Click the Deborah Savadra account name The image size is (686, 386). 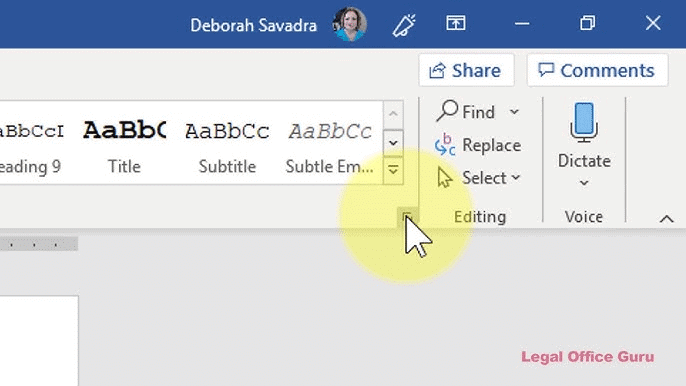coord(253,25)
